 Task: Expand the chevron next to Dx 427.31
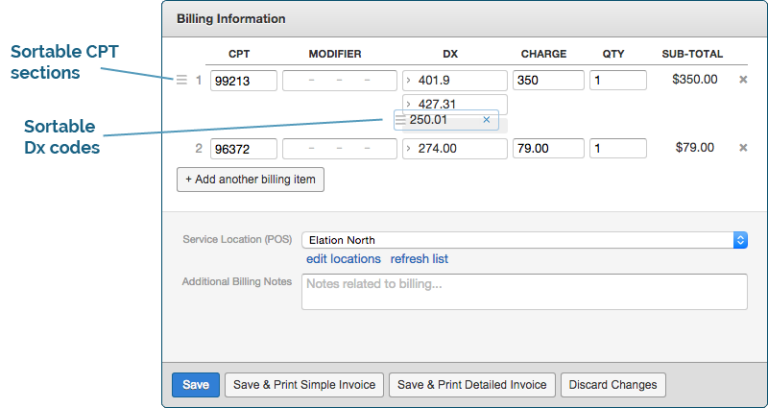[408, 104]
